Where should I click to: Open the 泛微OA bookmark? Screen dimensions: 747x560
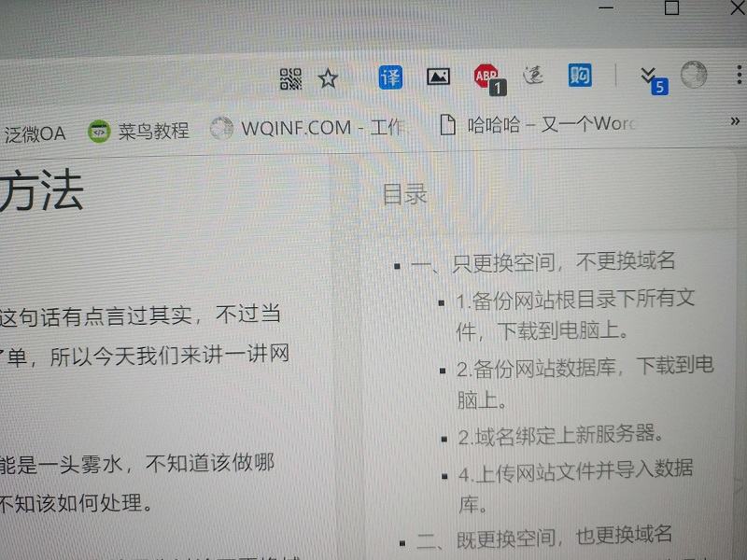pyautogui.click(x=34, y=133)
